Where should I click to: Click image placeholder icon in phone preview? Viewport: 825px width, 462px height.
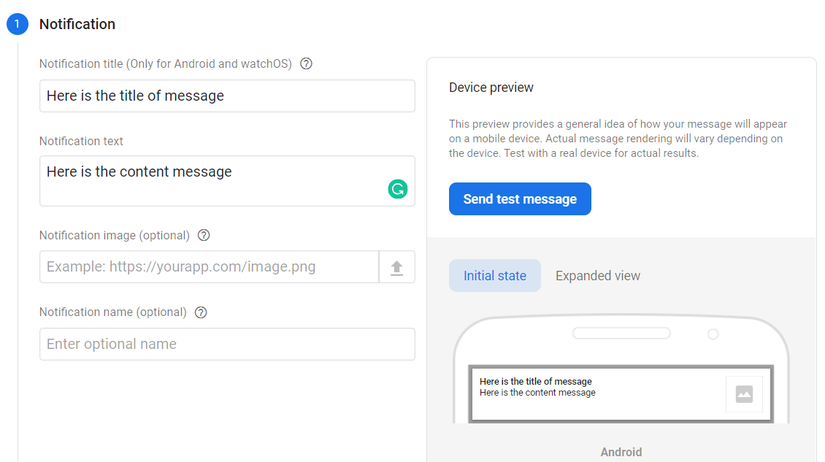pyautogui.click(x=744, y=394)
